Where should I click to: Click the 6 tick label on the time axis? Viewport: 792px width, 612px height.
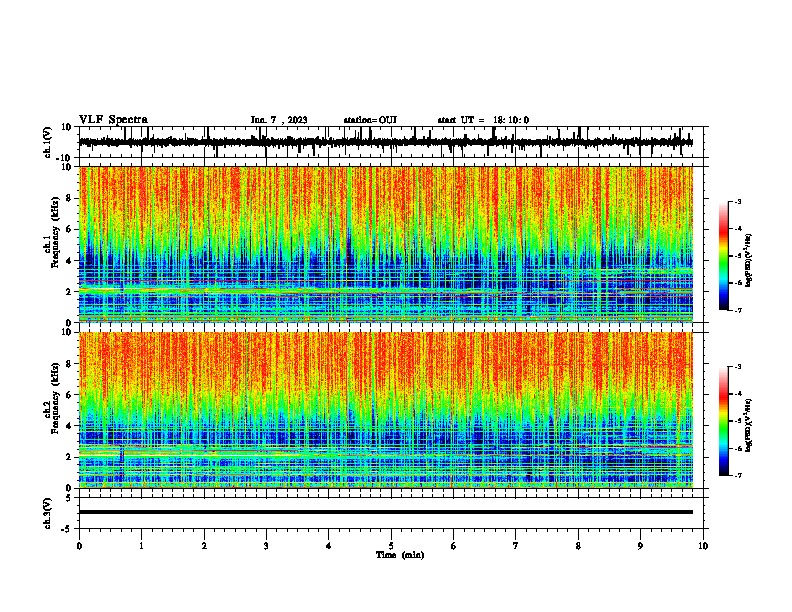click(x=454, y=546)
